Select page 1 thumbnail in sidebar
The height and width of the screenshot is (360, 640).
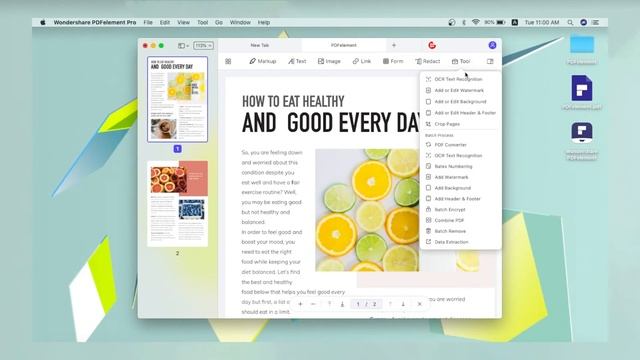tap(178, 100)
